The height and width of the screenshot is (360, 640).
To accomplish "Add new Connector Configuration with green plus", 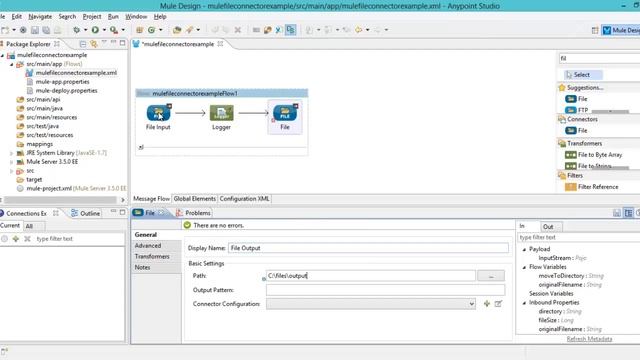I will coord(487,304).
